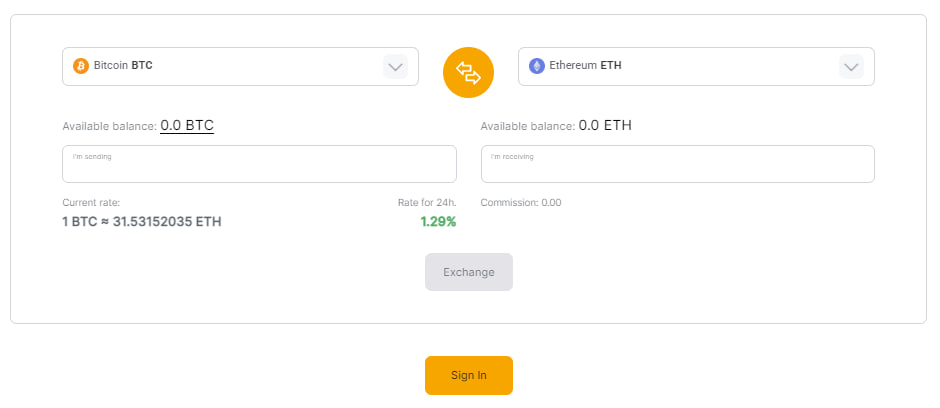940x408 pixels.
Task: Click the 1.29% rate for 24h value
Action: [438, 222]
